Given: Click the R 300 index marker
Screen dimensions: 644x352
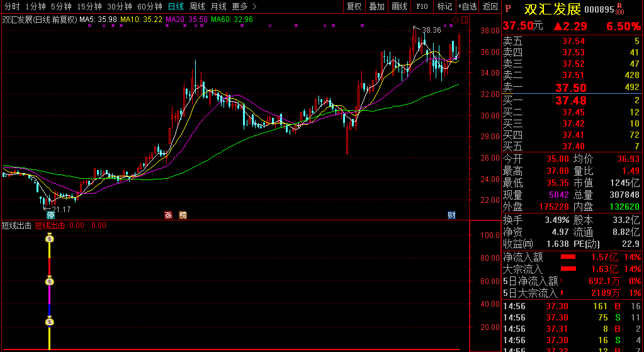Looking at the screenshot, I should (x=619, y=9).
